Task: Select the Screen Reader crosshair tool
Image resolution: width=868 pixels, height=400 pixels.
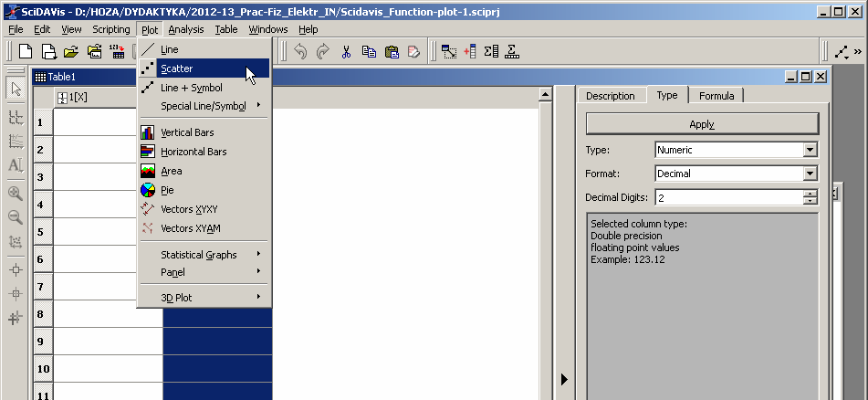Action: pyautogui.click(x=16, y=294)
